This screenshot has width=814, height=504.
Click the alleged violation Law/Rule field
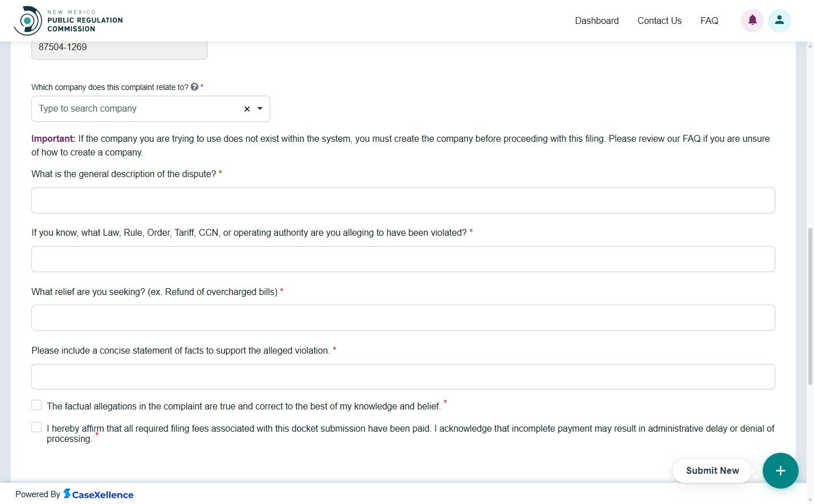coord(403,259)
